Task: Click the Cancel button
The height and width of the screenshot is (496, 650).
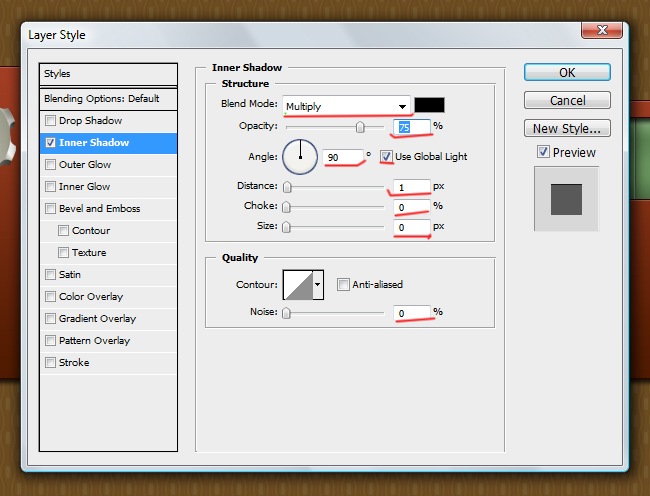Action: point(567,101)
